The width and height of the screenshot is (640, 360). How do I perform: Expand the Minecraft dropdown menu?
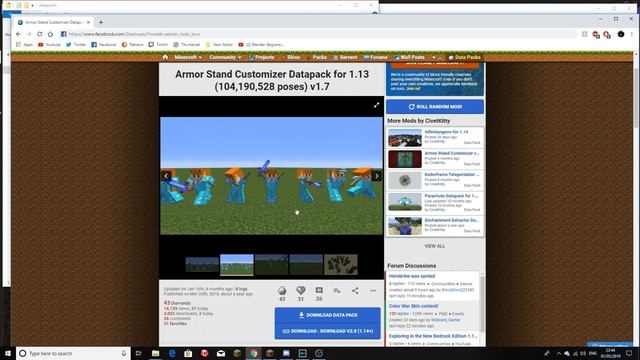188,57
